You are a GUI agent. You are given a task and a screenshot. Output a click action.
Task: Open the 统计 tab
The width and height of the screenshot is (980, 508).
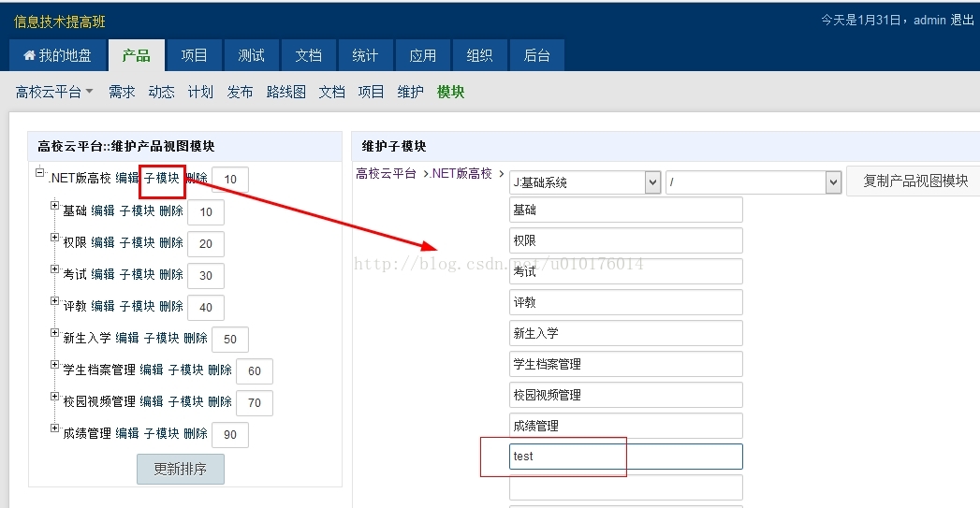click(x=365, y=55)
